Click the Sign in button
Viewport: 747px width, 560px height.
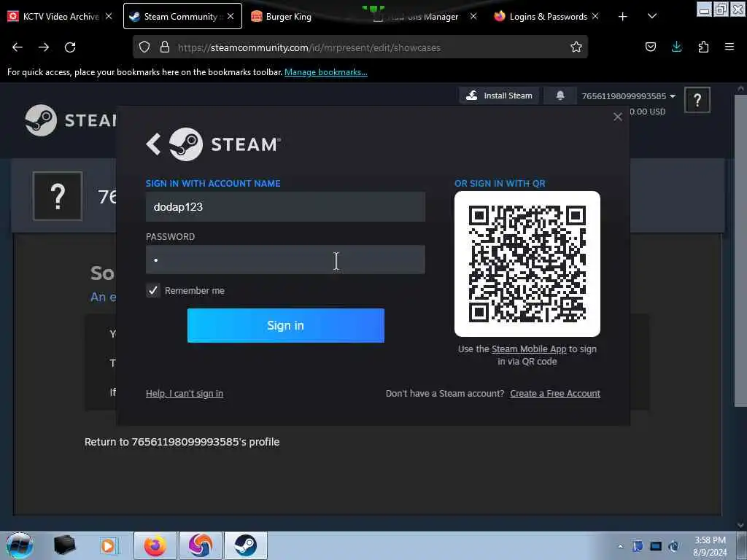[285, 325]
